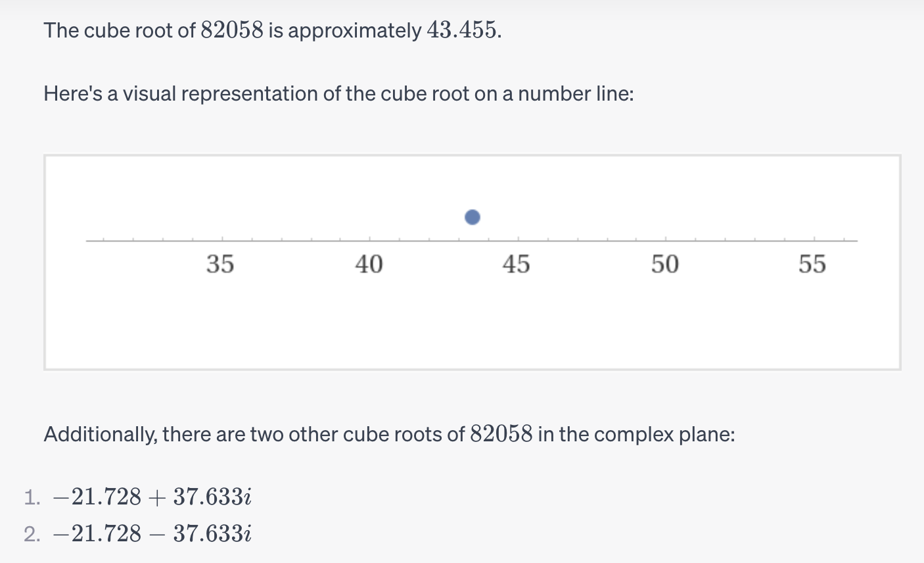Click the blue dot on the number line
The image size is (924, 563).
tap(472, 217)
